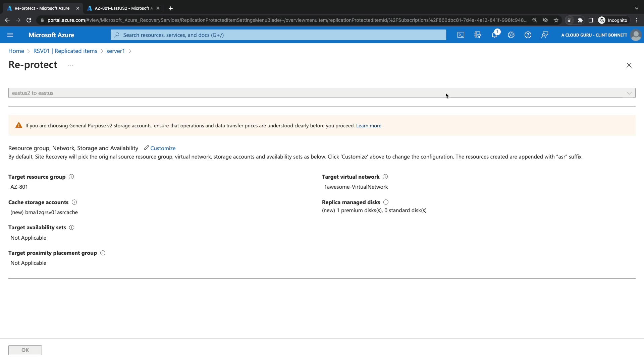
Task: Open the Learn more link
Action: pyautogui.click(x=369, y=126)
